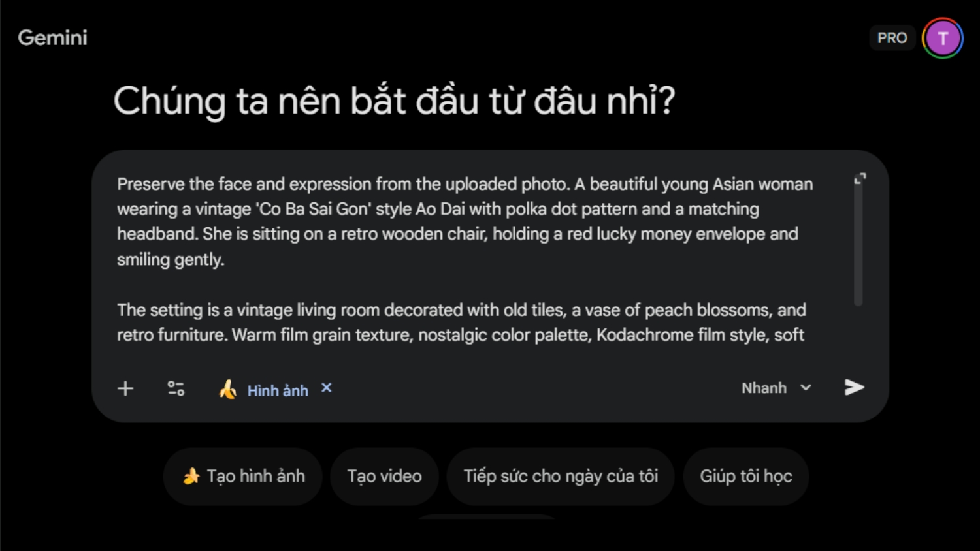Toggle the Hình ảnh image mode chip

[x=277, y=390]
